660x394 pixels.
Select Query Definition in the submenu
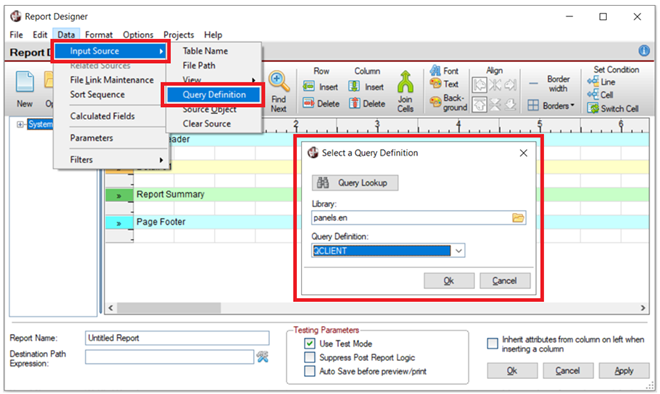tap(214, 95)
